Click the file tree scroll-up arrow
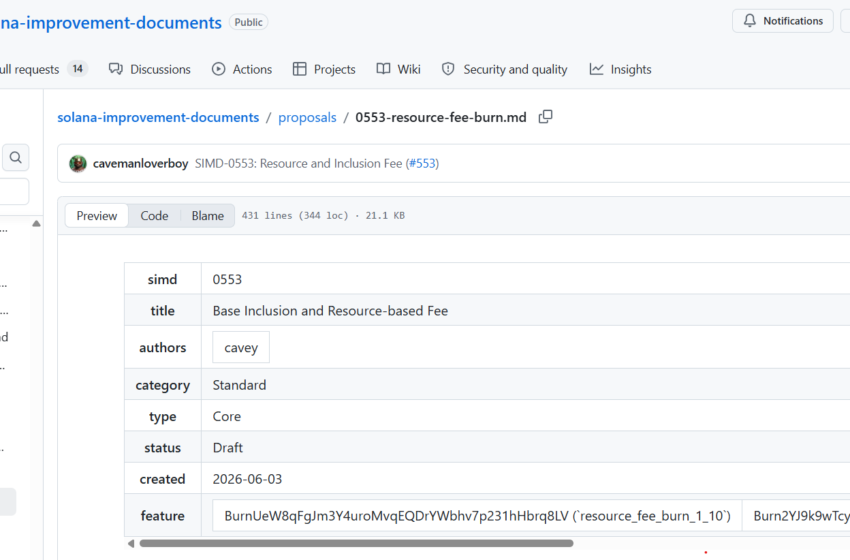The image size is (850, 560). click(36, 223)
